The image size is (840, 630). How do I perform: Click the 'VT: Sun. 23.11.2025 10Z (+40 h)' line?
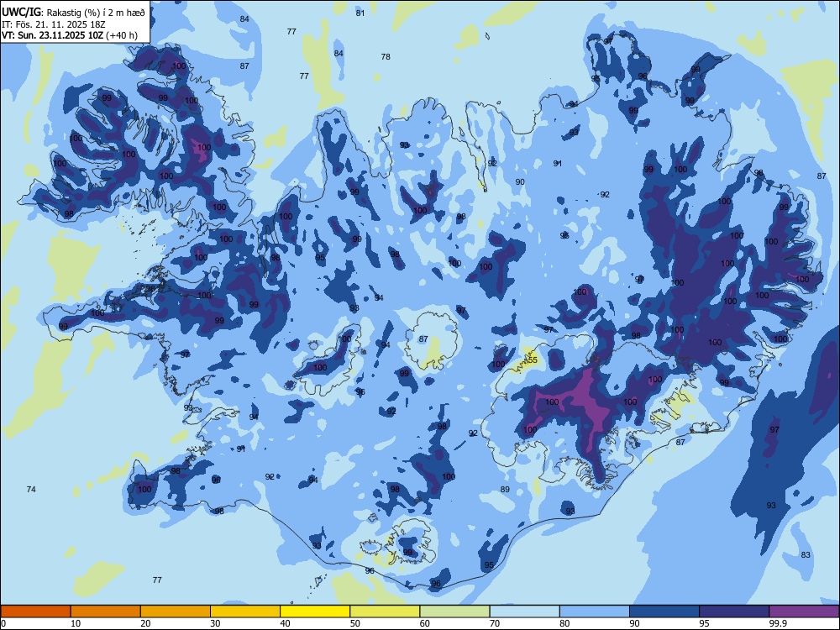pyautogui.click(x=70, y=35)
